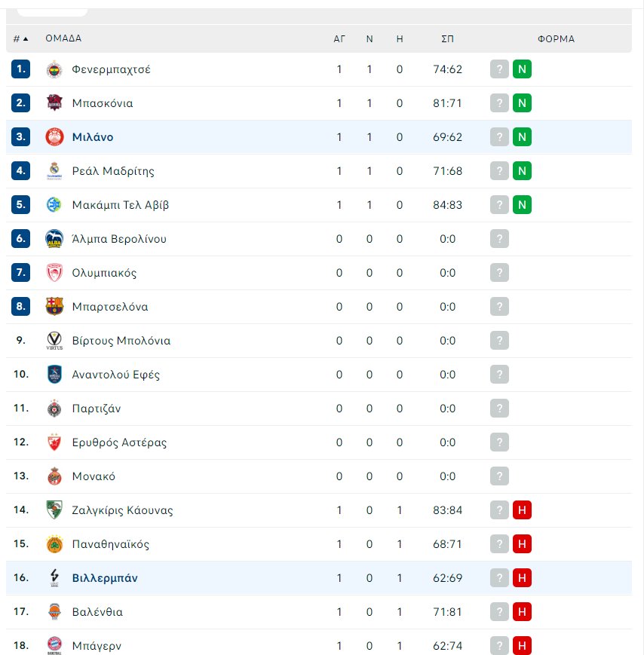Click gray question mark badge for Monaco
The width and height of the screenshot is (644, 655).
(x=499, y=476)
